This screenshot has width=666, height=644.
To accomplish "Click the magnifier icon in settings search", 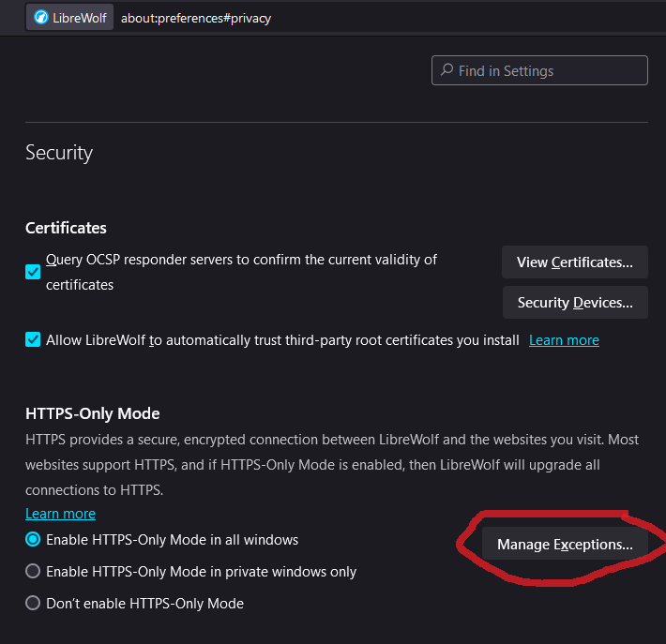I will click(x=446, y=70).
